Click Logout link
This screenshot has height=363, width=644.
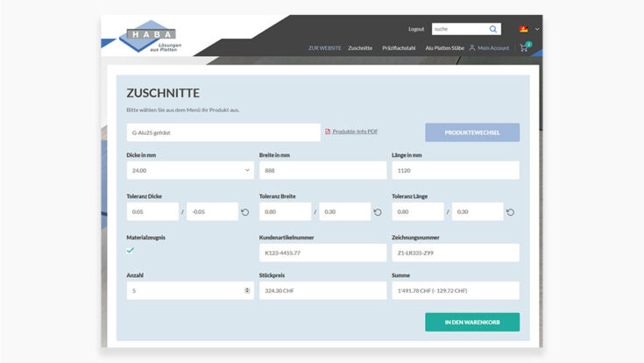(416, 29)
